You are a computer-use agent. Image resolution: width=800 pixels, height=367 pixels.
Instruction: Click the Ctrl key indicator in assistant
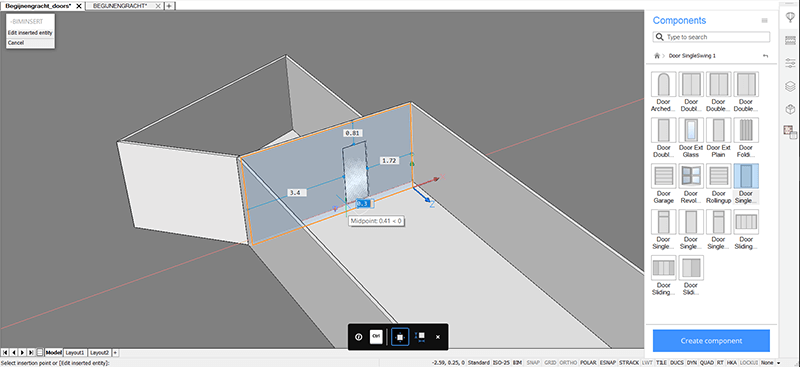click(376, 336)
